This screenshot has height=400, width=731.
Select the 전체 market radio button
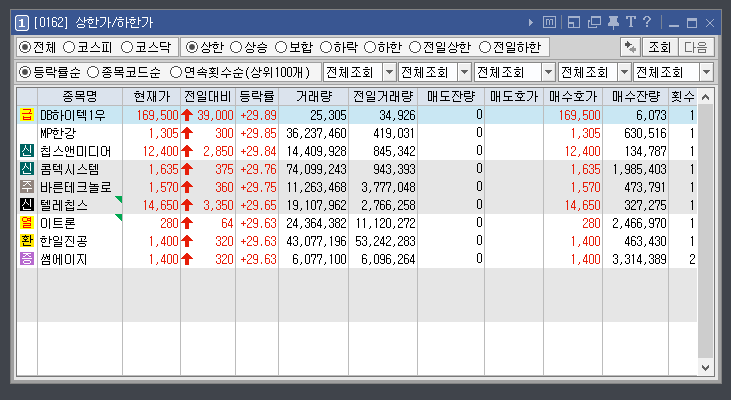tap(24, 47)
